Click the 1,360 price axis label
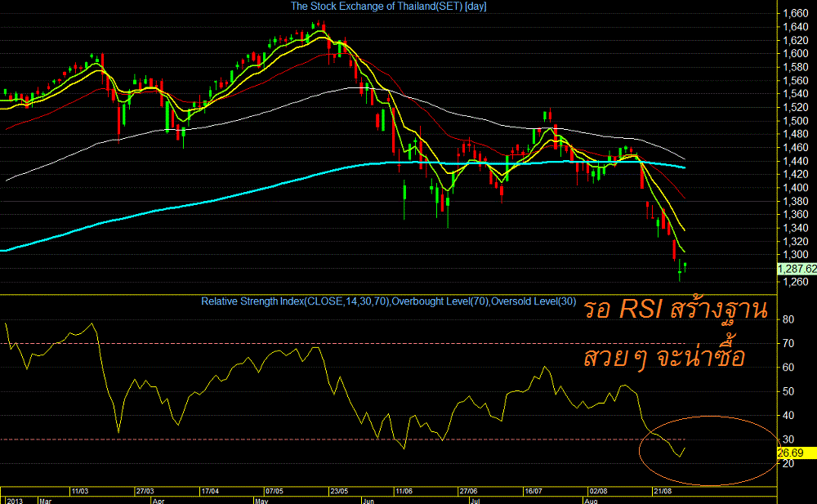The image size is (817, 504). coord(796,215)
